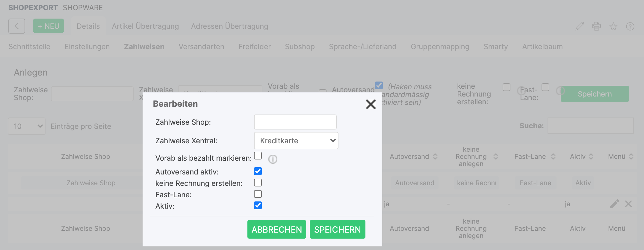Click the star favorite icon
The image size is (644, 250).
[613, 26]
